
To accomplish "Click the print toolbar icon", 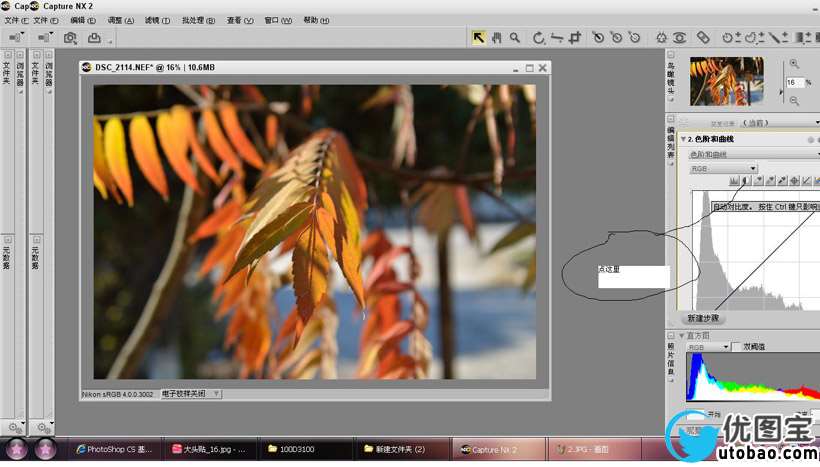I will [x=95, y=38].
